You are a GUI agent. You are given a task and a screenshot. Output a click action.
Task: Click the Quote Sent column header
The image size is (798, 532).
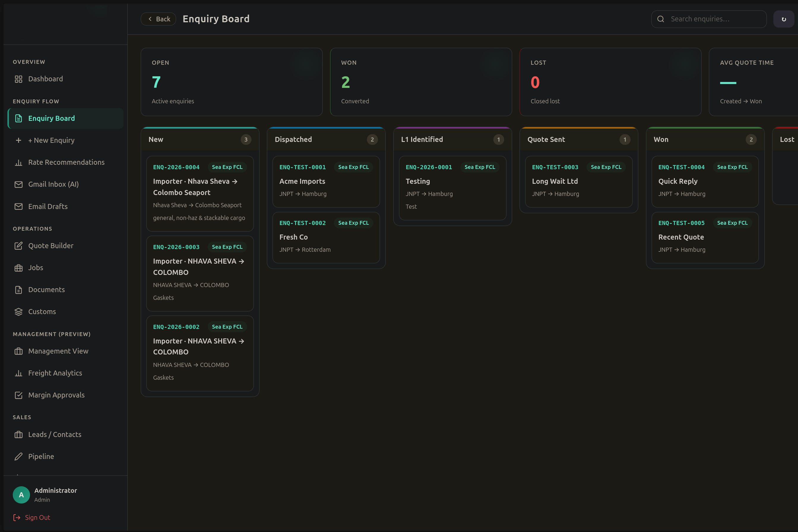point(579,140)
